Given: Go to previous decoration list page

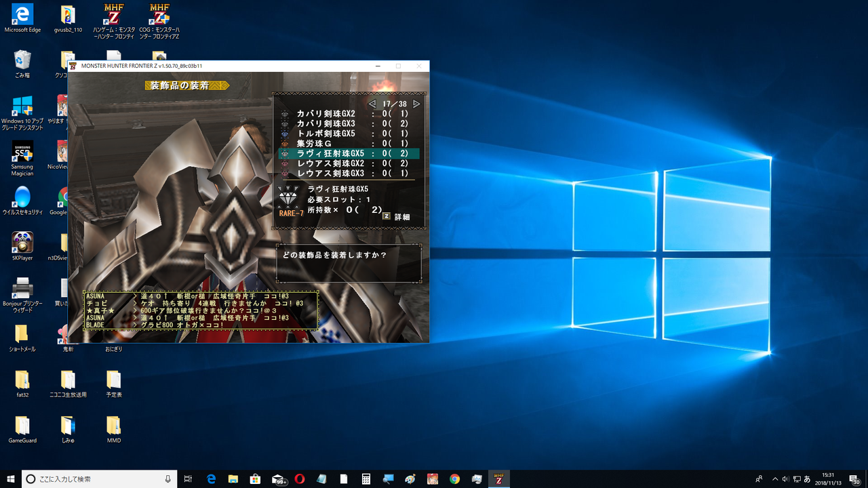Looking at the screenshot, I should (372, 104).
